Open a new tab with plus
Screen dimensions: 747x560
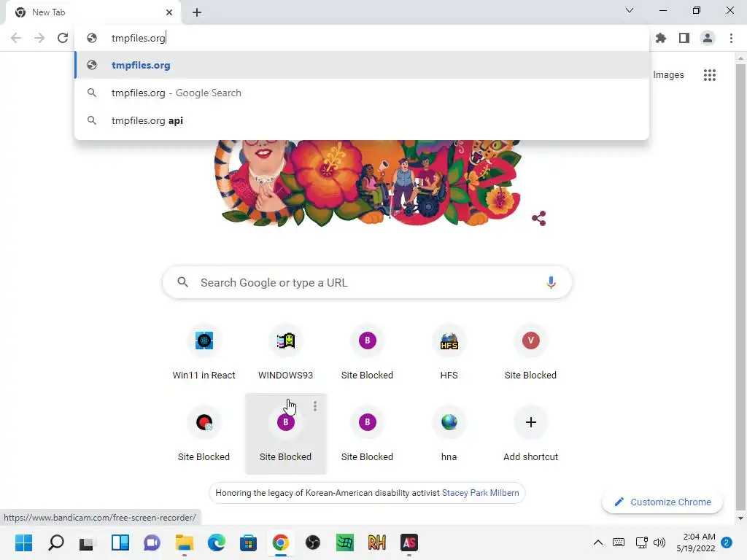197,12
